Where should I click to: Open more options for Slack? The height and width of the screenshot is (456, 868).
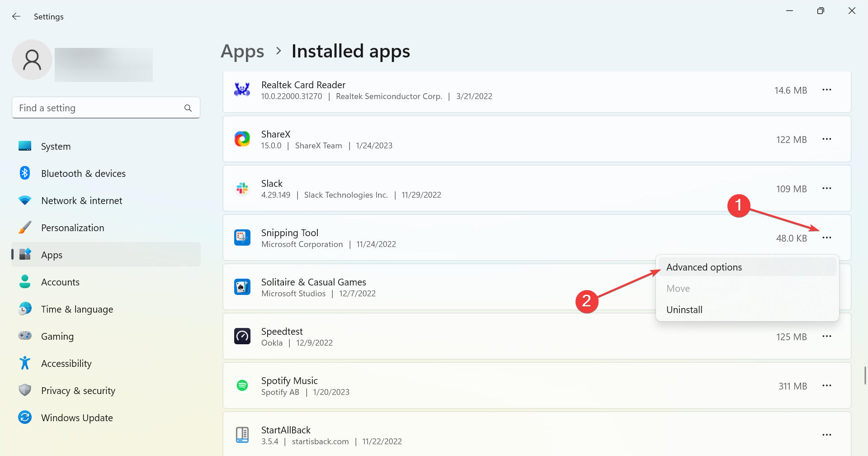tap(827, 188)
